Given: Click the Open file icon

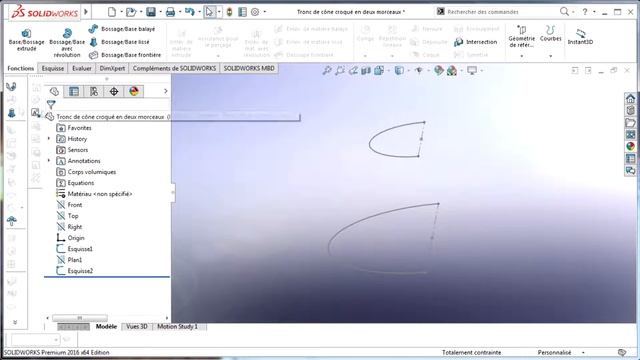Looking at the screenshot, I should (131, 12).
